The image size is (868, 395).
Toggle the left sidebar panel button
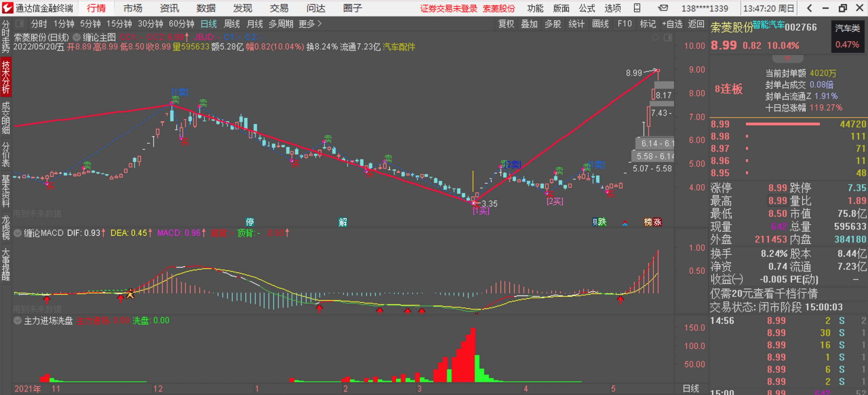click(20, 24)
